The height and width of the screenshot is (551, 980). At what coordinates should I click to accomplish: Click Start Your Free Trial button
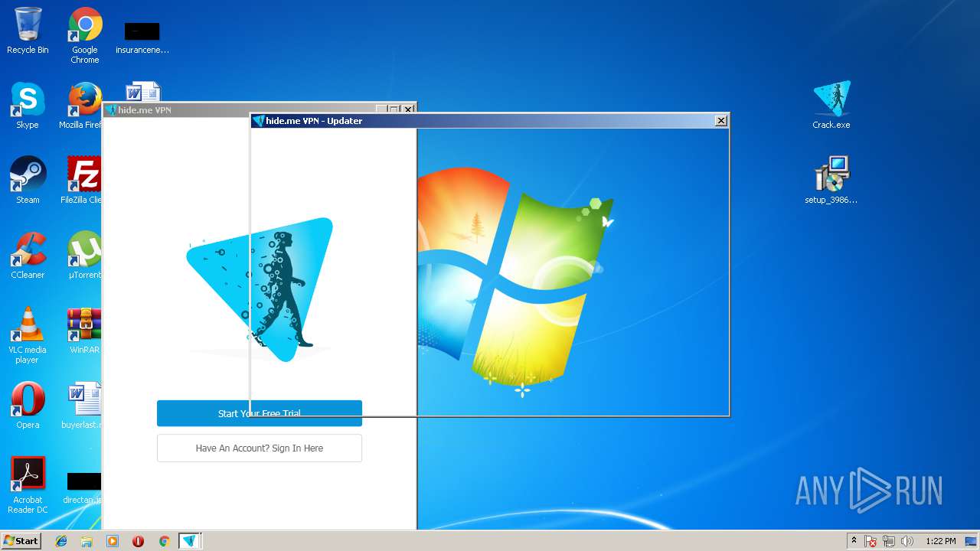click(260, 413)
